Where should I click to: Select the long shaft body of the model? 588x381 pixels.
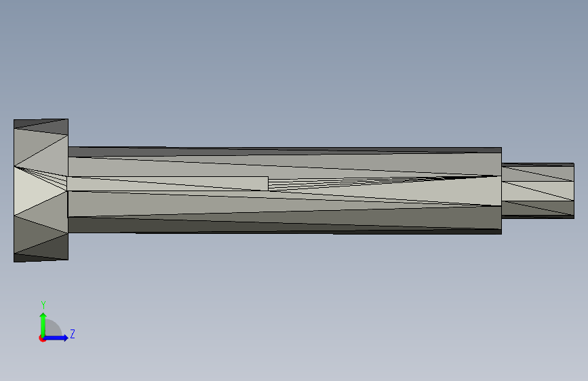click(x=285, y=190)
